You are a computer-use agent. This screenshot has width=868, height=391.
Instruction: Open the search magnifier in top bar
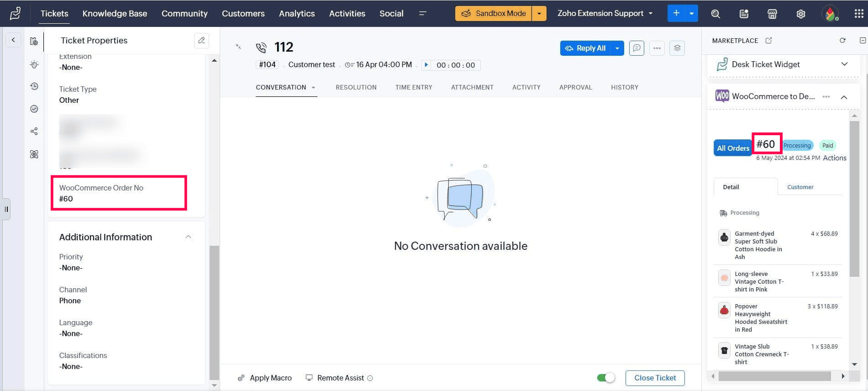point(715,14)
